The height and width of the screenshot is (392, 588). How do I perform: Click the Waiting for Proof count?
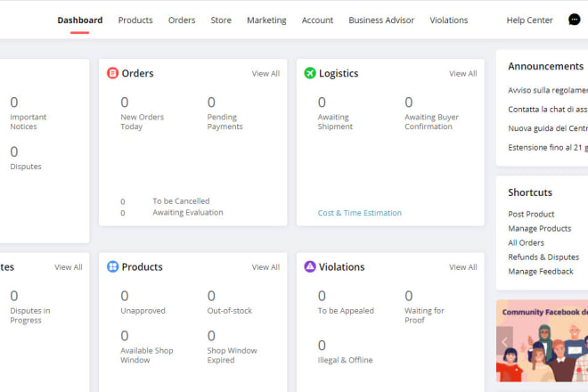tap(409, 296)
